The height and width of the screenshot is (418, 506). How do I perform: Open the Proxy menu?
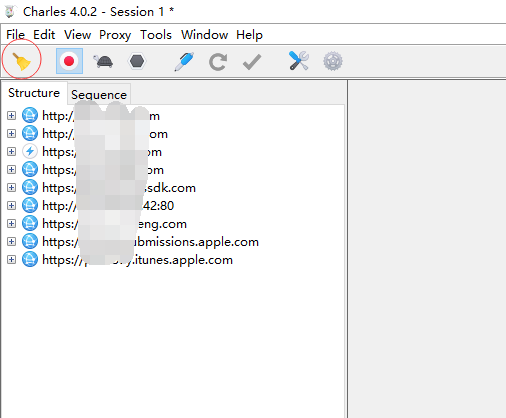coord(115,35)
